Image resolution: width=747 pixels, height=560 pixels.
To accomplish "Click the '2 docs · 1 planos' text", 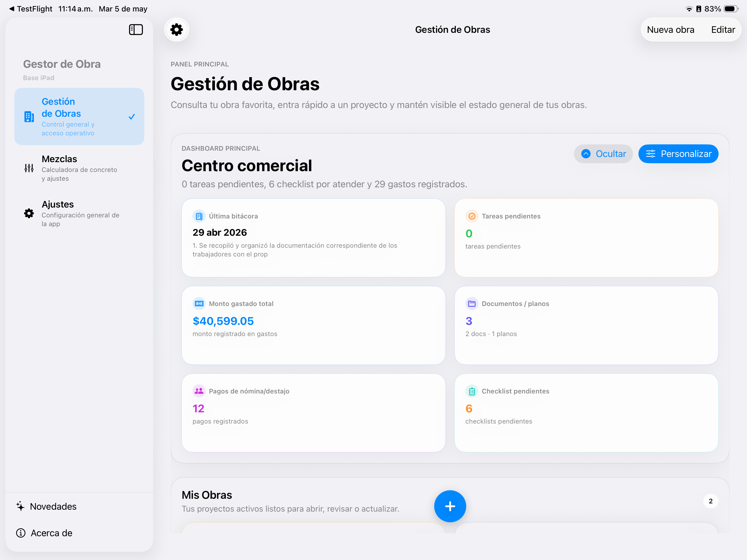I will (491, 334).
